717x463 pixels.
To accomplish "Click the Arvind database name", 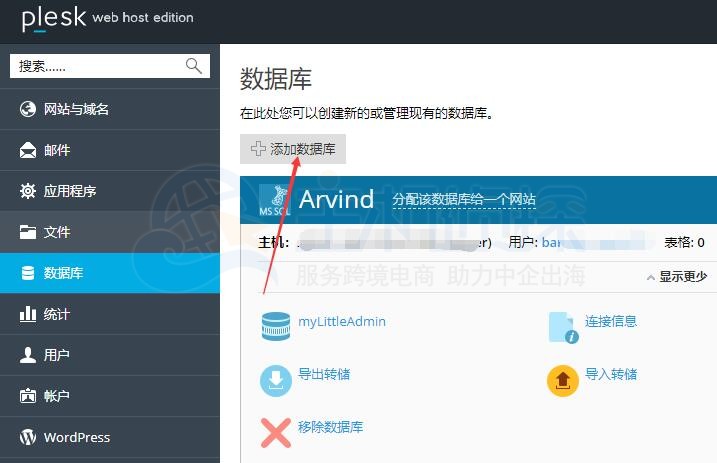I will coord(336,200).
